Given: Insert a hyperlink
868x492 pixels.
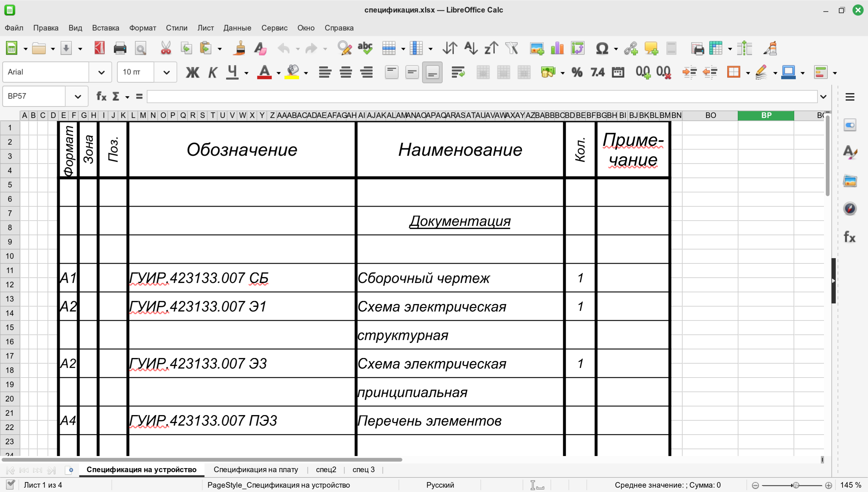Looking at the screenshot, I should click(x=631, y=48).
